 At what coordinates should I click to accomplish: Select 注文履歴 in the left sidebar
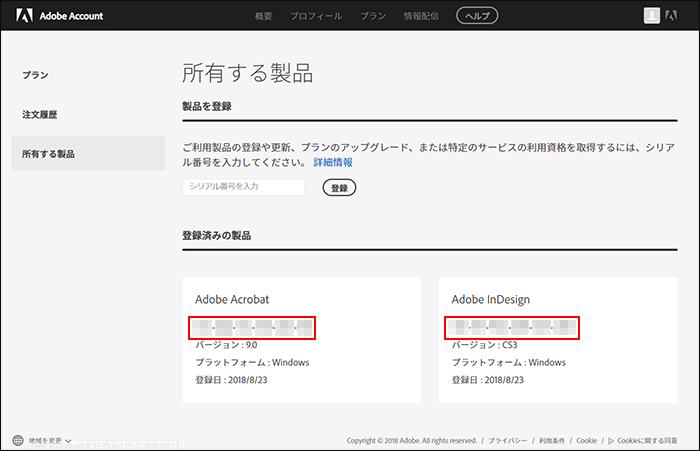(x=40, y=115)
